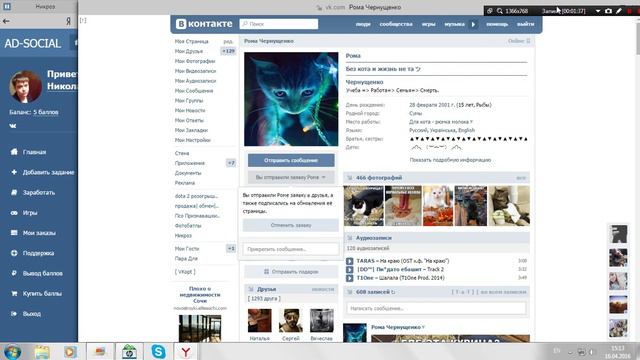Image resolution: width=640 pixels, height=360 pixels.
Task: Click the Написать сообщение wall field
Action: point(436,308)
